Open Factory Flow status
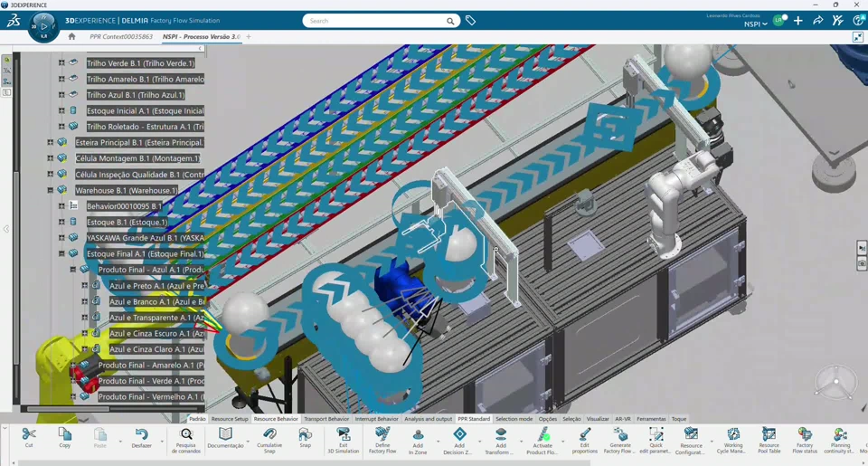 [x=805, y=441]
